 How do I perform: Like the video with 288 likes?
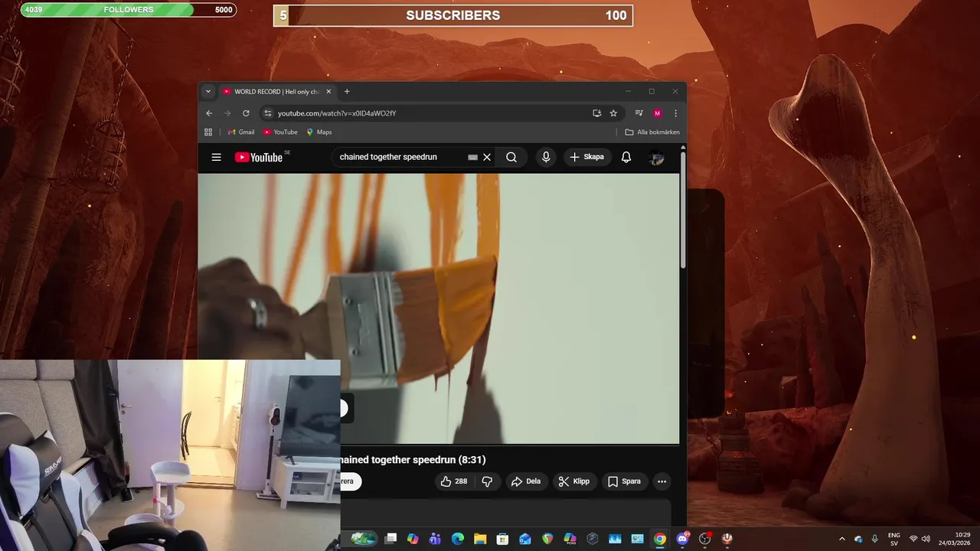click(x=453, y=481)
